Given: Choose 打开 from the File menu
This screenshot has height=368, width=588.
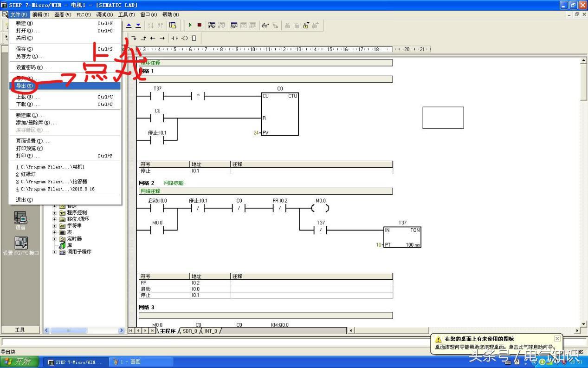Looking at the screenshot, I should (65, 31).
